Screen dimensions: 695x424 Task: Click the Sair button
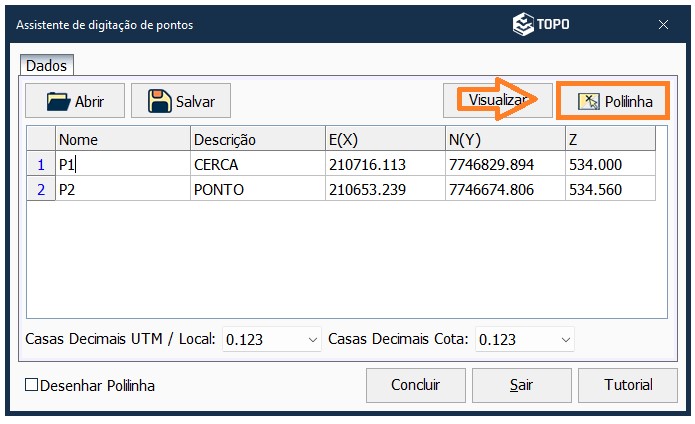pos(520,385)
